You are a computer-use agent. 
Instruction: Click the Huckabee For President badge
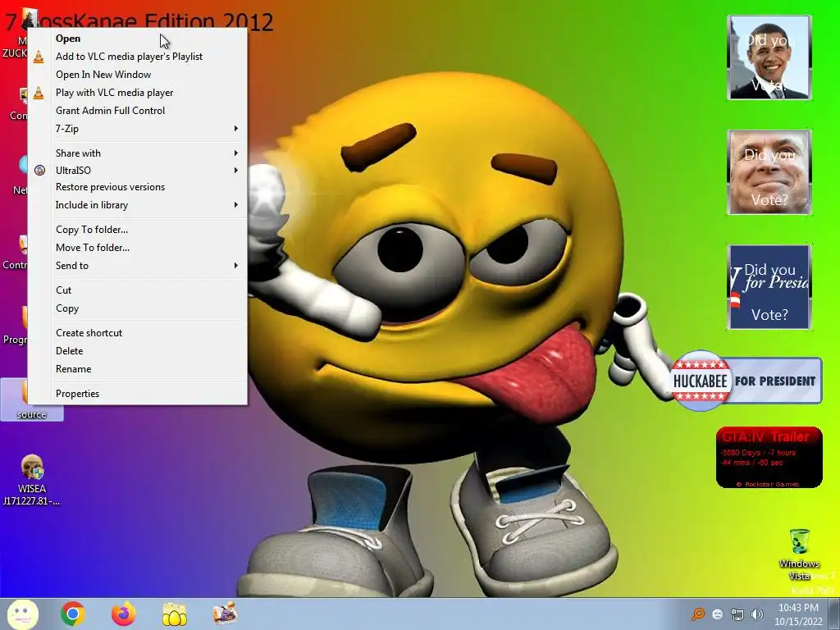(746, 381)
